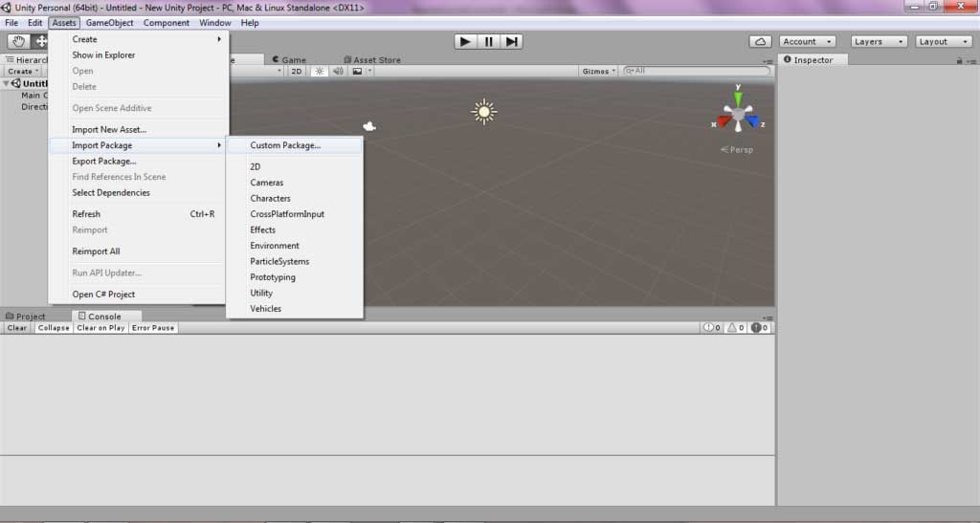Choose Custom Package... from submenu
This screenshot has width=980, height=523.
(295, 145)
